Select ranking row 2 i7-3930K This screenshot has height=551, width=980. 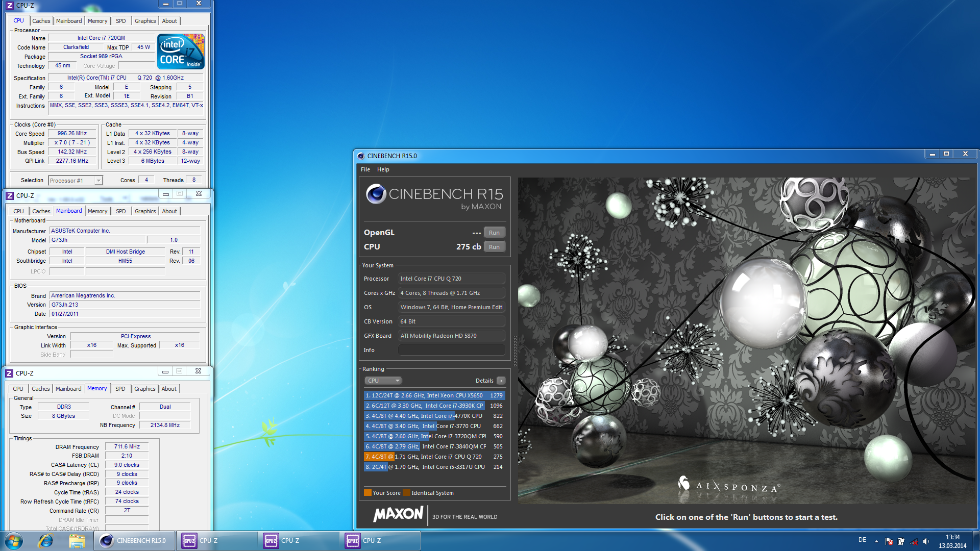click(x=434, y=406)
